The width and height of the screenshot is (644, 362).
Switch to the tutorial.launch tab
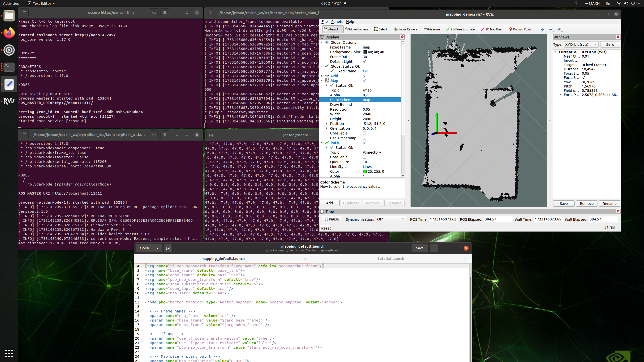(x=391, y=259)
